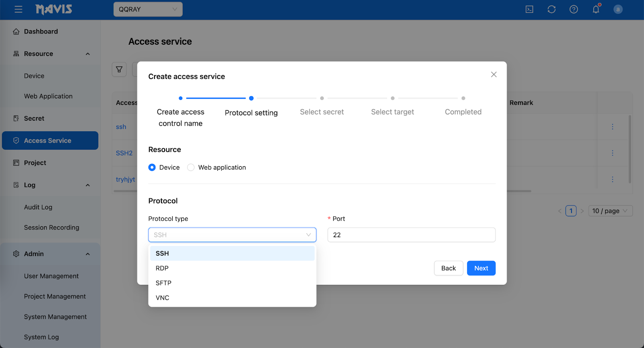The image size is (644, 348).
Task: Close the Create access service dialog
Action: (493, 75)
